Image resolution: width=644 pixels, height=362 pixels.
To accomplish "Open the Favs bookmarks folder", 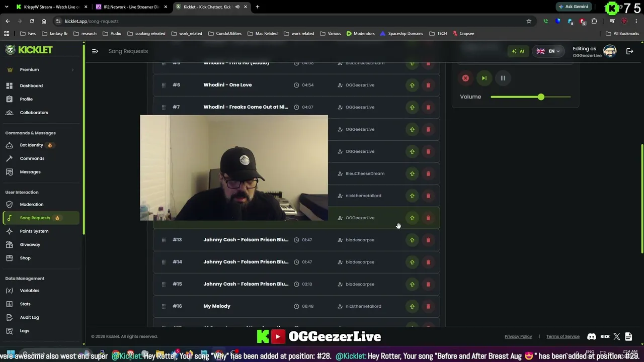I will (x=28, y=34).
